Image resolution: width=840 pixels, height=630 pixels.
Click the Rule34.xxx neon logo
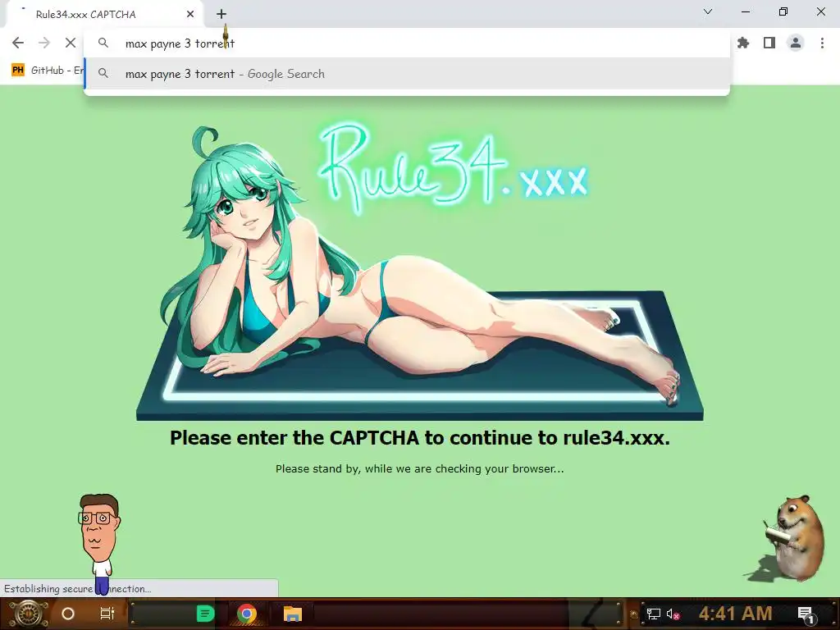click(x=453, y=167)
